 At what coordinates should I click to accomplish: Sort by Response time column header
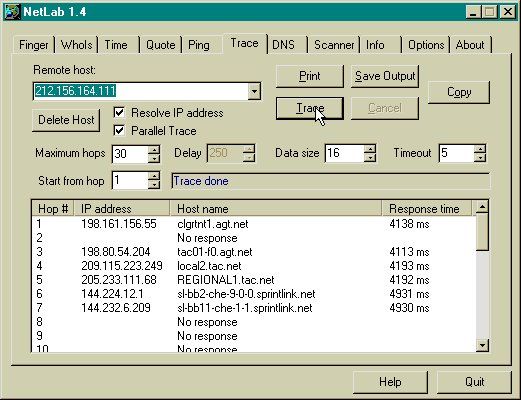[426, 209]
